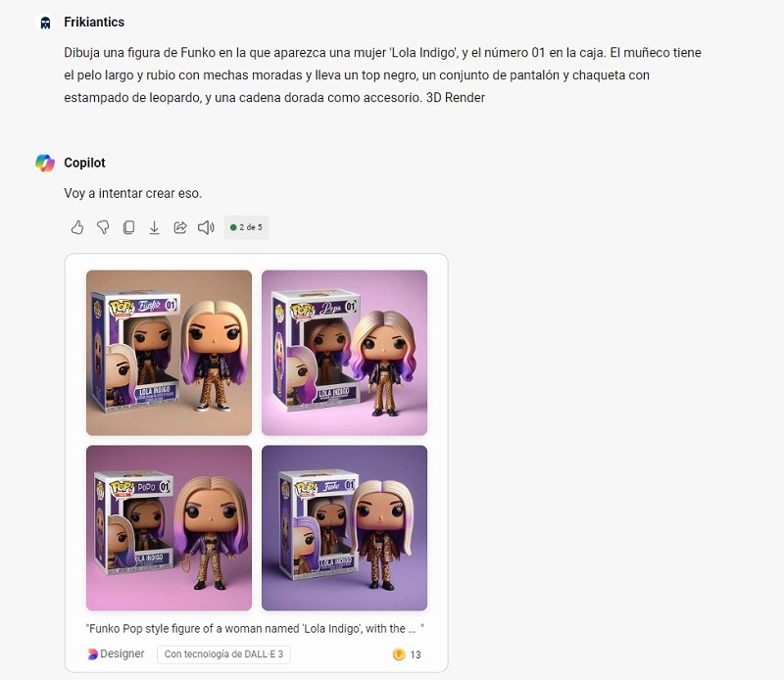This screenshot has height=680, width=784.
Task: Click the boost count number 13
Action: 416,655
